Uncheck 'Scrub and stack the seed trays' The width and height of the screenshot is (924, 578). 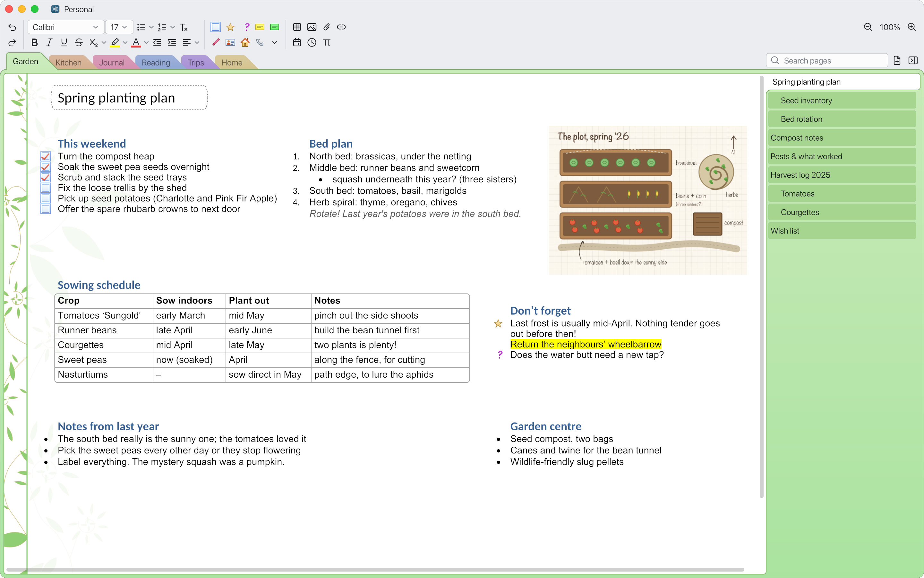46,177
